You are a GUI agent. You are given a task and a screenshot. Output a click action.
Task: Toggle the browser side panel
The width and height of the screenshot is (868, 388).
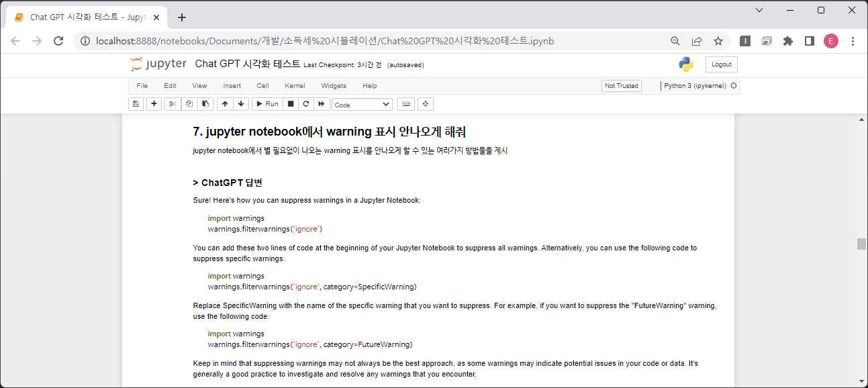pyautogui.click(x=810, y=41)
